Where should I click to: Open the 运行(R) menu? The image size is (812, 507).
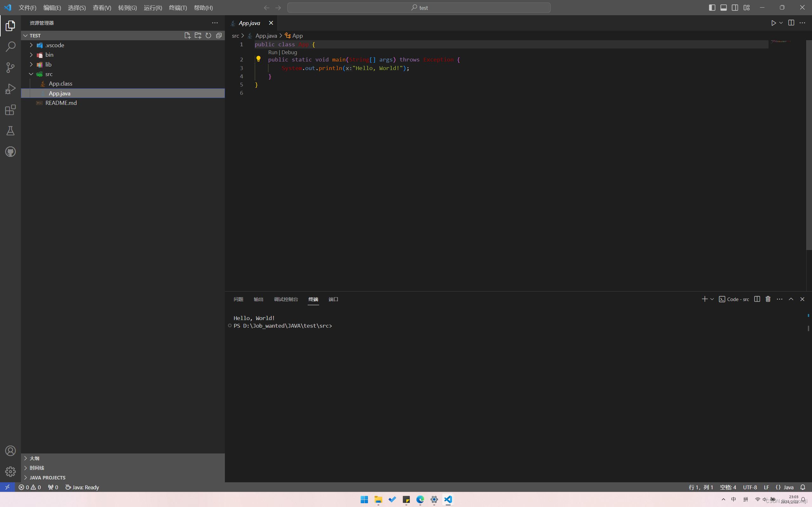[x=153, y=7]
